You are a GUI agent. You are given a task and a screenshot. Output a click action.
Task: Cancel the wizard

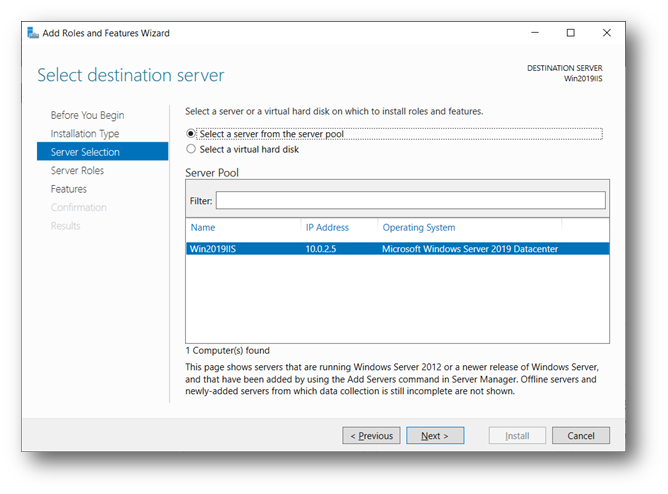pos(581,436)
